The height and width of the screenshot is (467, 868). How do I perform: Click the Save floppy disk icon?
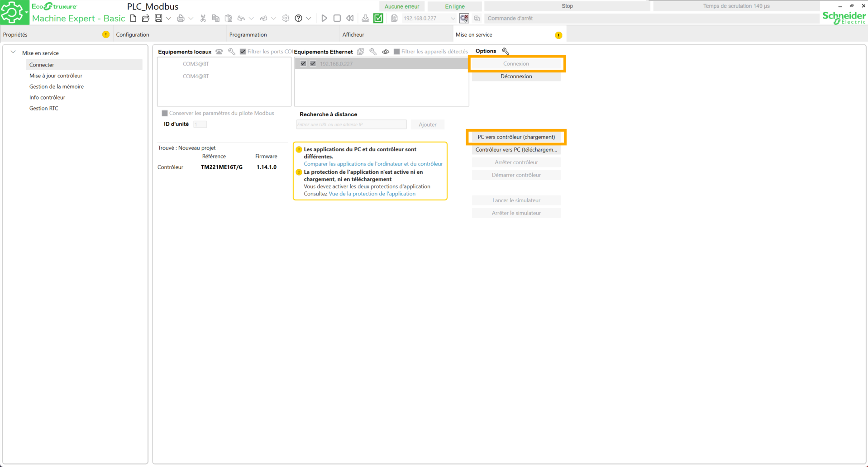pyautogui.click(x=158, y=18)
